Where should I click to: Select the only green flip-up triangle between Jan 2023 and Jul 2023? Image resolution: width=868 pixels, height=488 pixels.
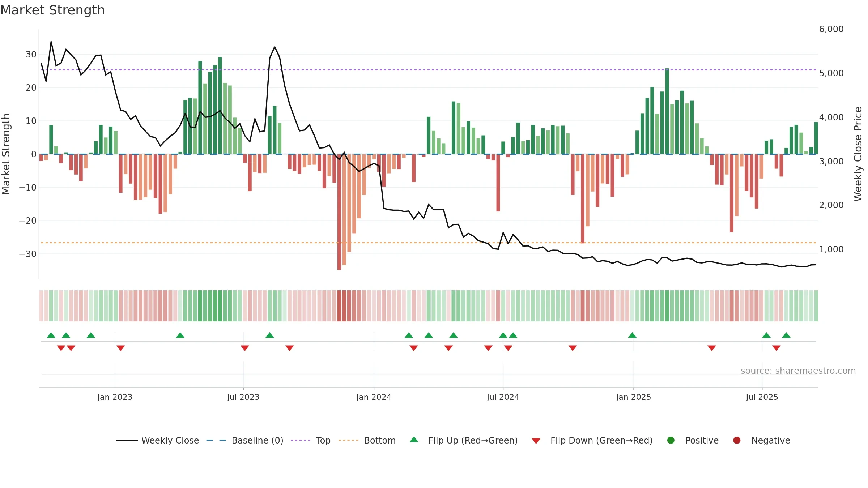[x=180, y=335]
